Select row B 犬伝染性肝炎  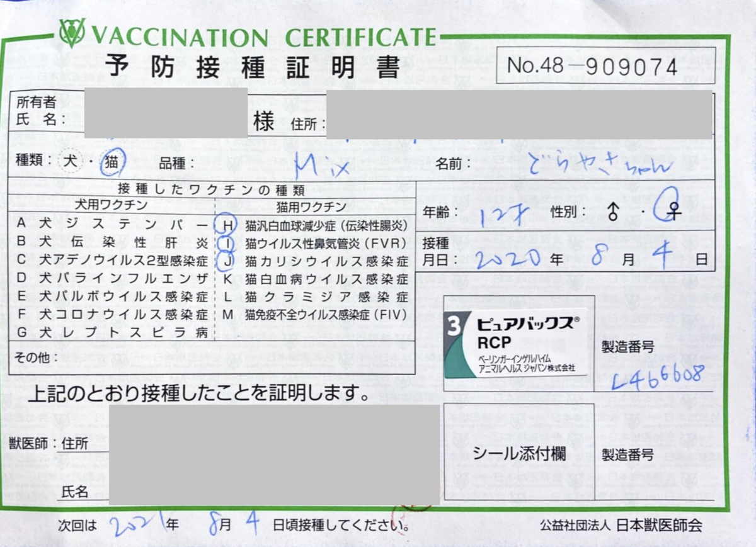[112, 242]
